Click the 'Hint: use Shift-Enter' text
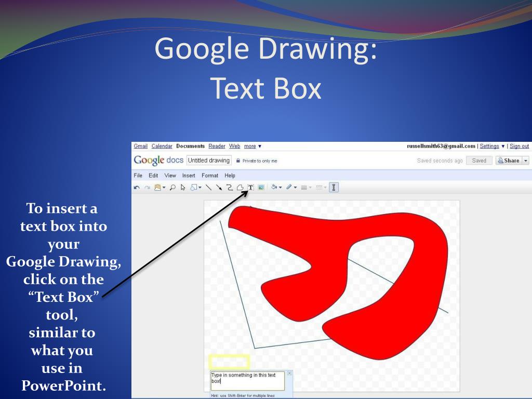532x399 pixels. tap(243, 395)
